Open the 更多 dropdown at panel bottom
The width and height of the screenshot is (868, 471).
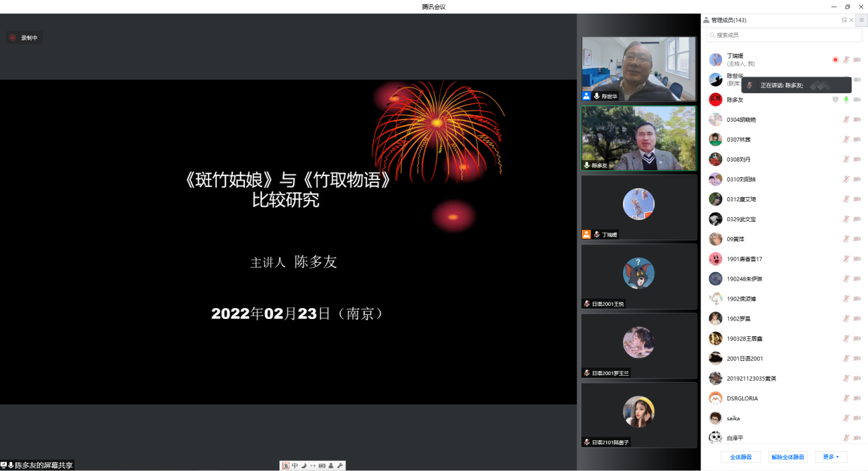point(831,457)
